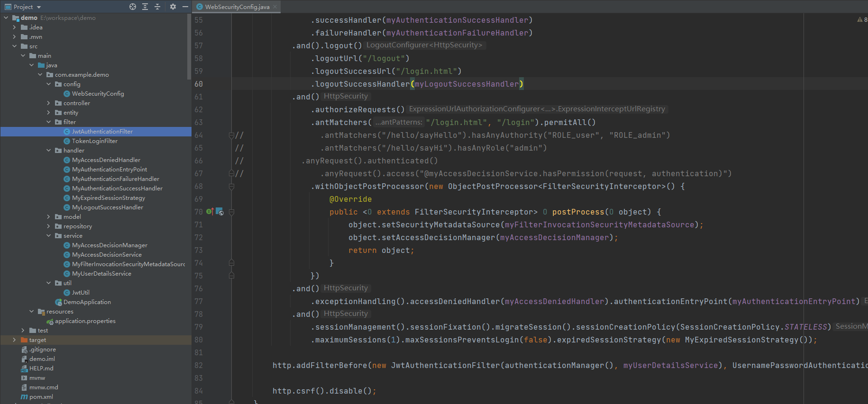Open pom.xml Maven file
Image resolution: width=868 pixels, height=404 pixels.
[41, 396]
